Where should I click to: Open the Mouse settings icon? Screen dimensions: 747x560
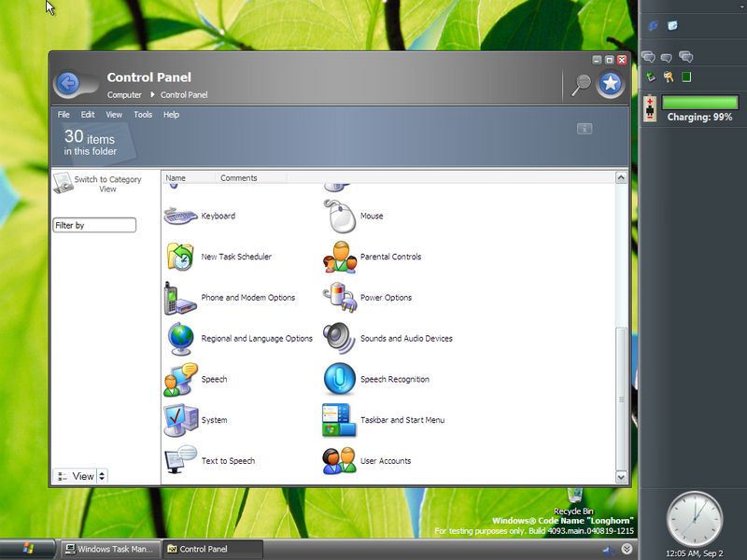tap(339, 217)
